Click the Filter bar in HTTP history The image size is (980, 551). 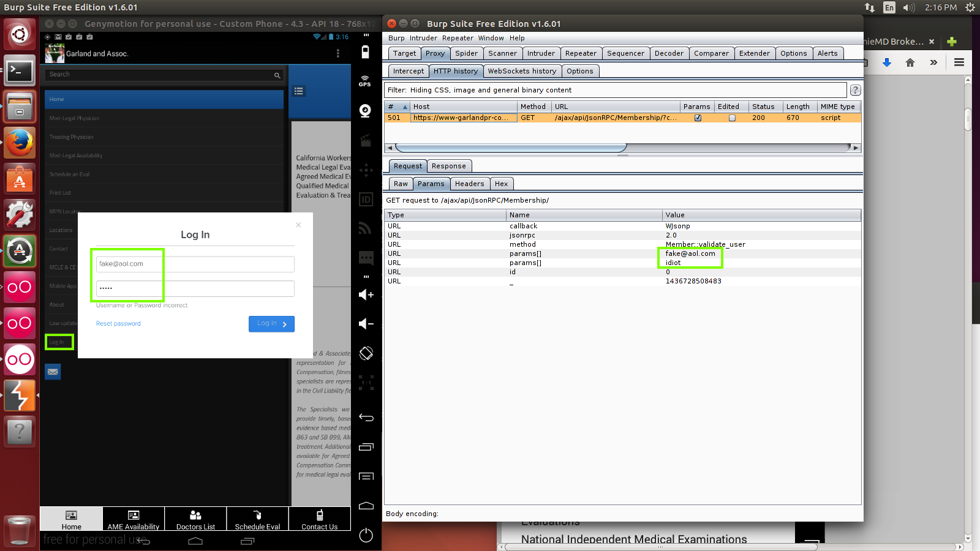[x=616, y=90]
